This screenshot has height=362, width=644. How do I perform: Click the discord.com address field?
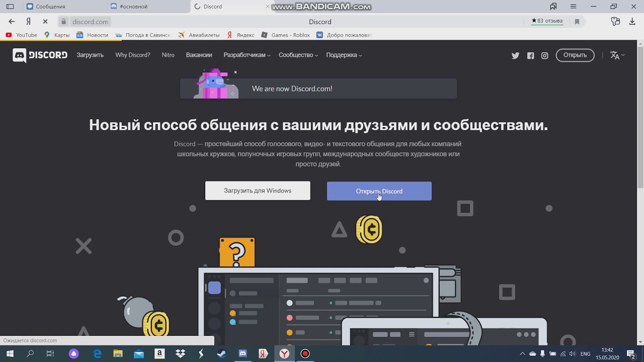pyautogui.click(x=90, y=22)
